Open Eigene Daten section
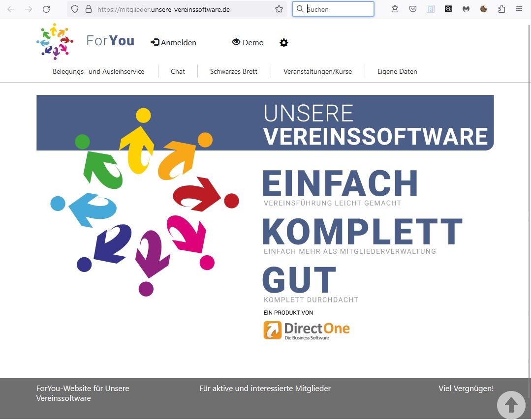The height and width of the screenshot is (420, 531). pos(397,71)
